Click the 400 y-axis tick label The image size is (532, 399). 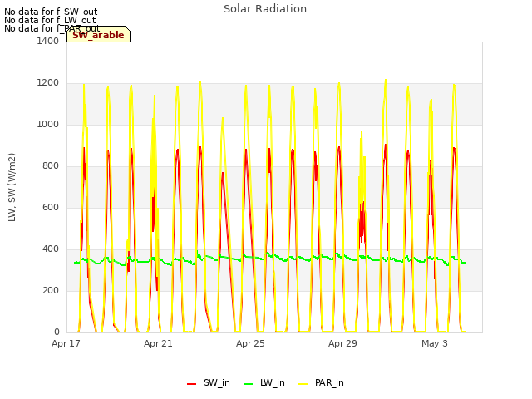pyautogui.click(x=51, y=249)
